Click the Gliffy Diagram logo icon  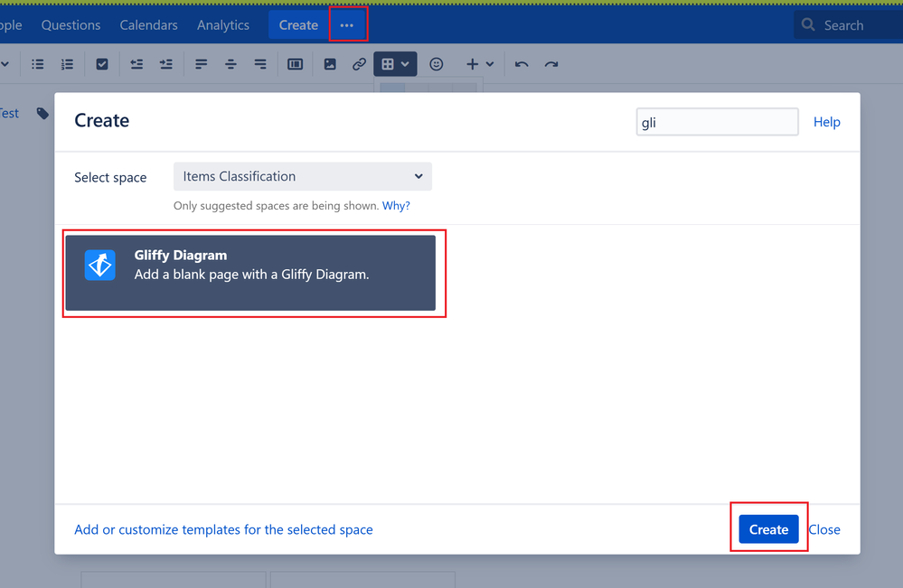(x=100, y=266)
